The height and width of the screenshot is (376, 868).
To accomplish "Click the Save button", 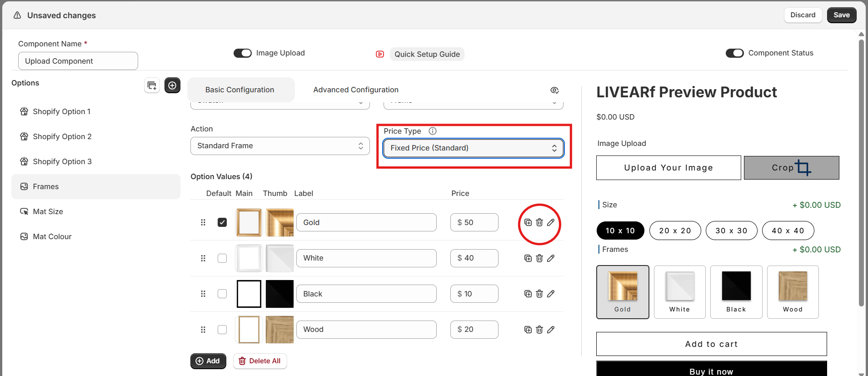I will [x=842, y=15].
